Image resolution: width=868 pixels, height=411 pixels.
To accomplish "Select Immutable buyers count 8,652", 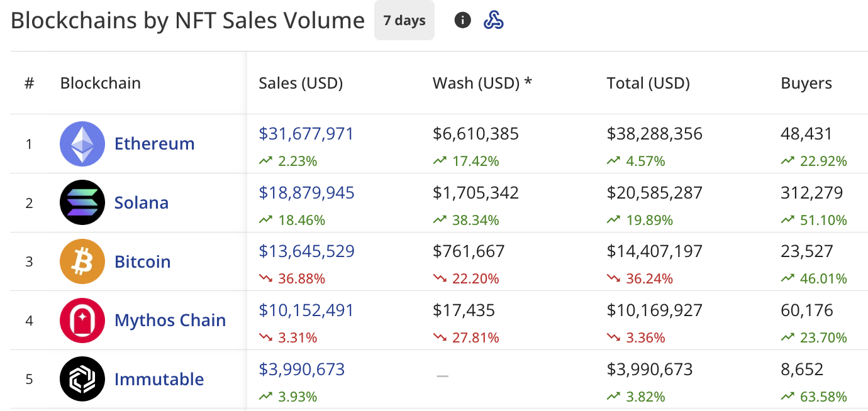I will [x=802, y=370].
